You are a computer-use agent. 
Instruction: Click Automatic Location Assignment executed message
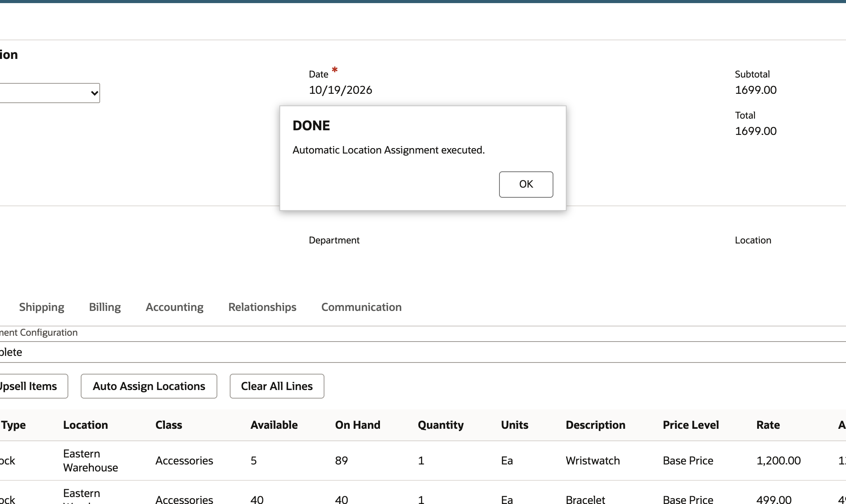click(x=388, y=150)
